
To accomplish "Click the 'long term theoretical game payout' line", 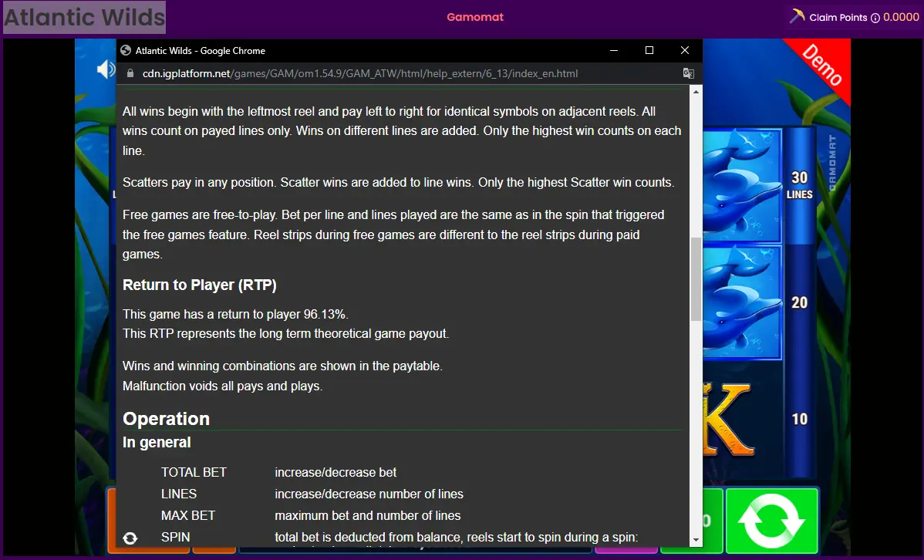I will pyautogui.click(x=286, y=334).
